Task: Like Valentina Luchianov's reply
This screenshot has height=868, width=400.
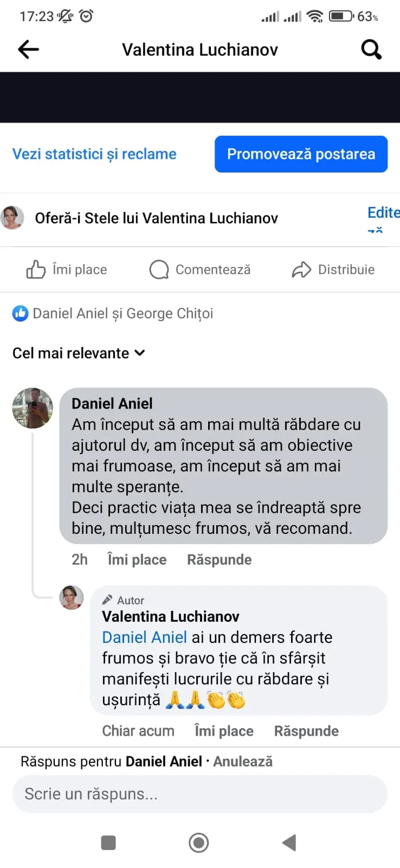Action: (x=224, y=731)
